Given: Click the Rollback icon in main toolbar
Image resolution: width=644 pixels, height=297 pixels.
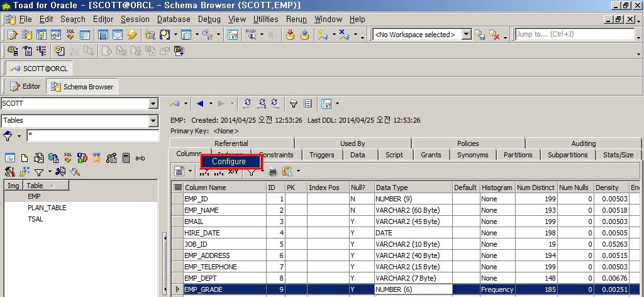Looking at the screenshot, I should pyautogui.click(x=304, y=35).
